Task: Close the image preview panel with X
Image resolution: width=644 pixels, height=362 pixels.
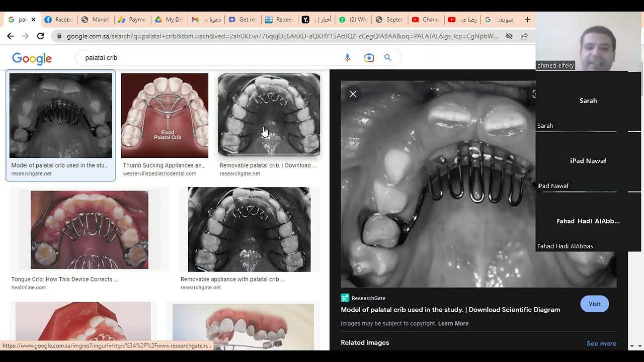Action: [353, 94]
